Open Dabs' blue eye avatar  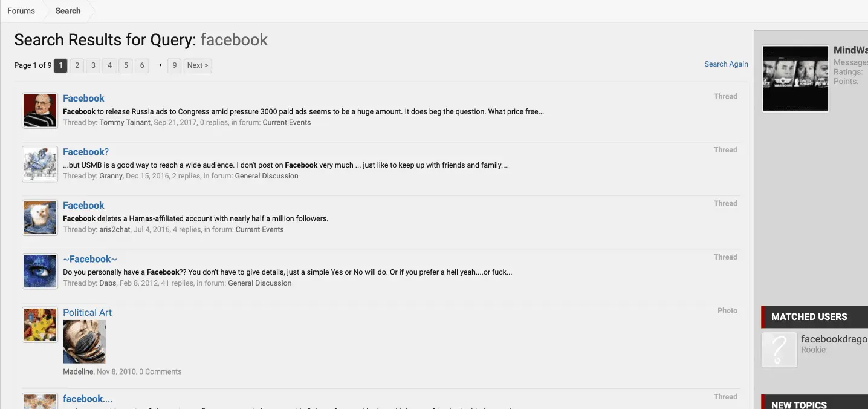click(40, 271)
